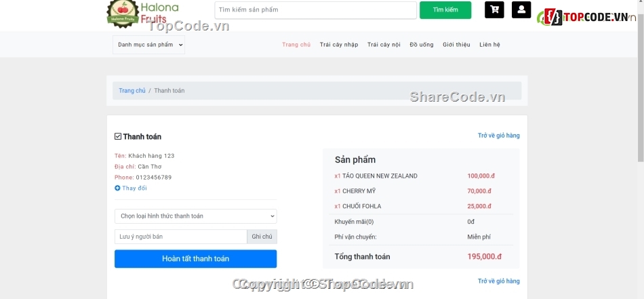Focus the product search input field
Image resolution: width=644 pixels, height=299 pixels.
[315, 10]
